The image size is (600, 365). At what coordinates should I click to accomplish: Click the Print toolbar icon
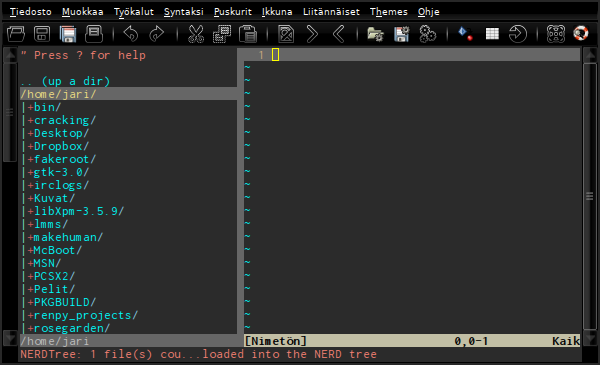click(x=94, y=34)
